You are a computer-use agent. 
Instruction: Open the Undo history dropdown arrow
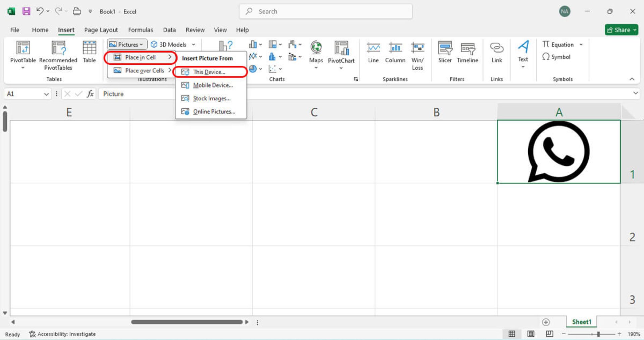pos(48,11)
